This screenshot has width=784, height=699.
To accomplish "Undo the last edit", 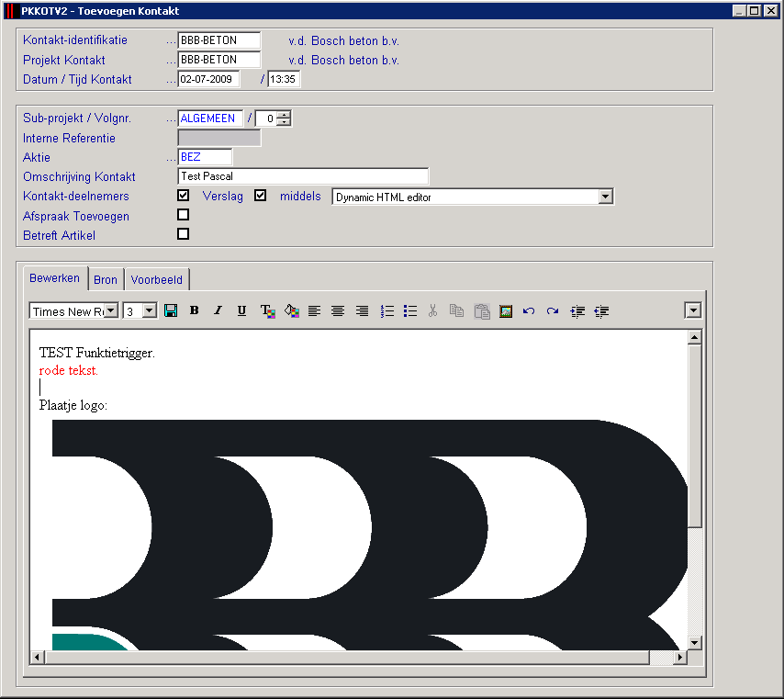I will 529,310.
